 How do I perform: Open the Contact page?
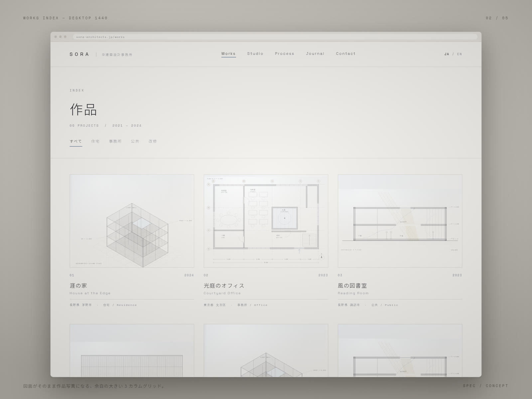pos(346,54)
